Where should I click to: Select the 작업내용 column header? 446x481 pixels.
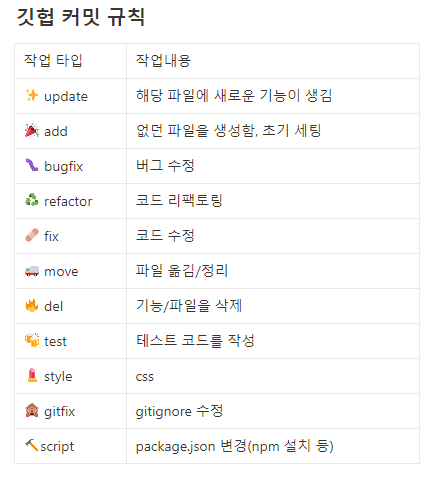pos(273,61)
